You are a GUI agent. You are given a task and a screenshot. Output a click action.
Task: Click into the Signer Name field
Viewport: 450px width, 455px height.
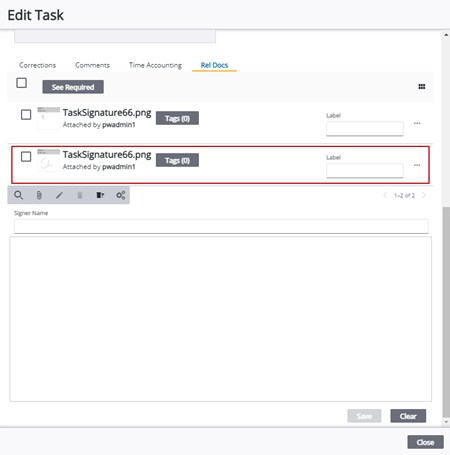[221, 226]
